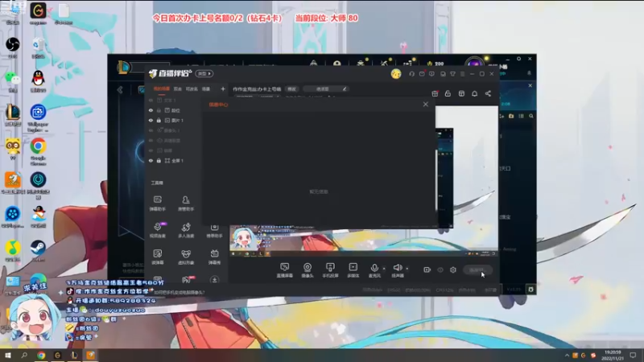Click the open padlock icon above preview
The height and width of the screenshot is (362, 644).
tap(448, 93)
